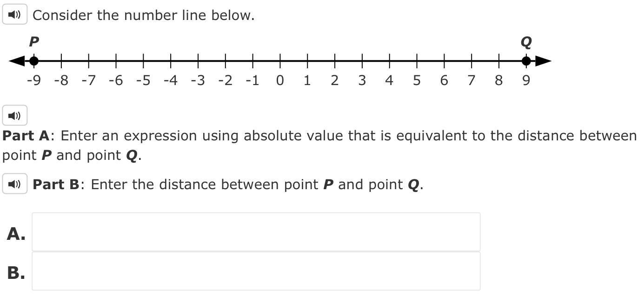The image size is (644, 297).
Task: Click the 0 label on number line
Action: pos(279,80)
